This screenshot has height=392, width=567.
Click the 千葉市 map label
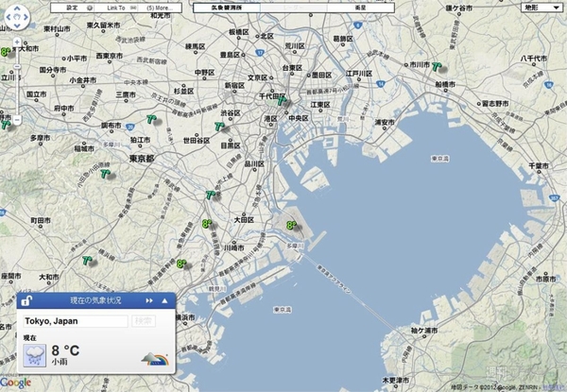point(539,166)
